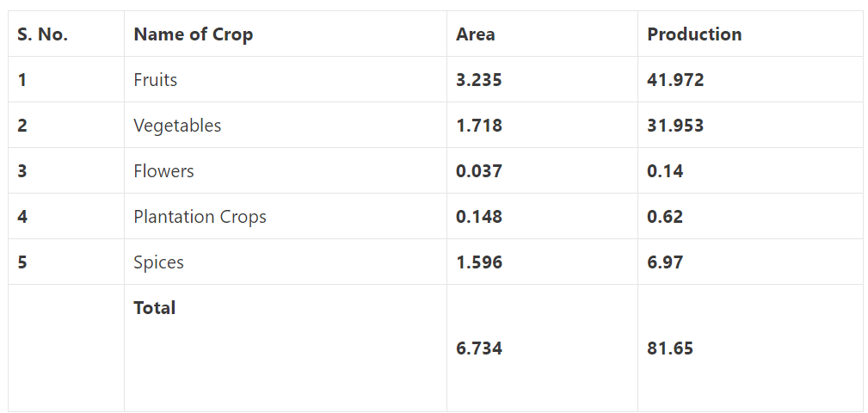Click the total production value 81.65
The image size is (868, 413).
point(670,348)
